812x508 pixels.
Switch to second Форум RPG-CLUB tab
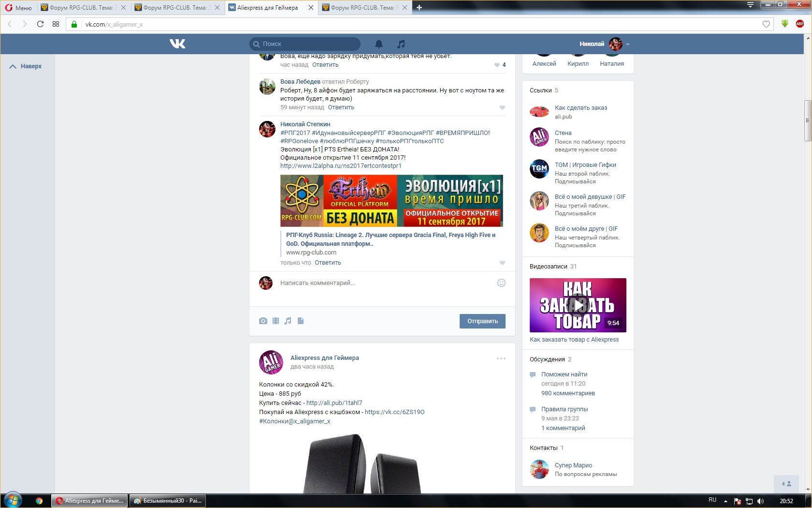(x=177, y=8)
